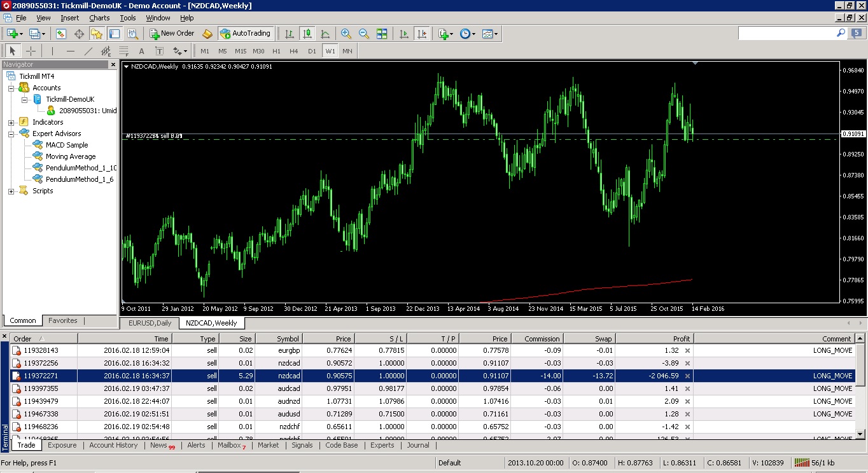This screenshot has height=473, width=868.
Task: Close the selected nzdcad 5.29 order
Action: (x=687, y=376)
